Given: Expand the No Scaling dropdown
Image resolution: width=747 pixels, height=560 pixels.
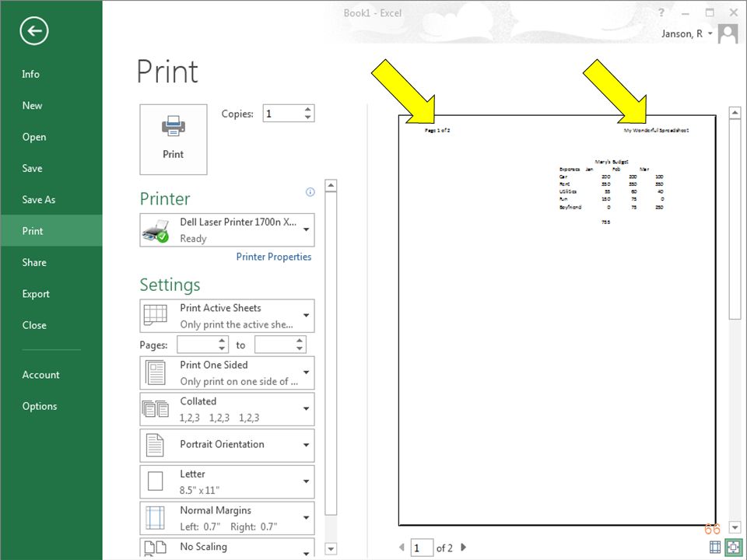Looking at the screenshot, I should (x=226, y=547).
